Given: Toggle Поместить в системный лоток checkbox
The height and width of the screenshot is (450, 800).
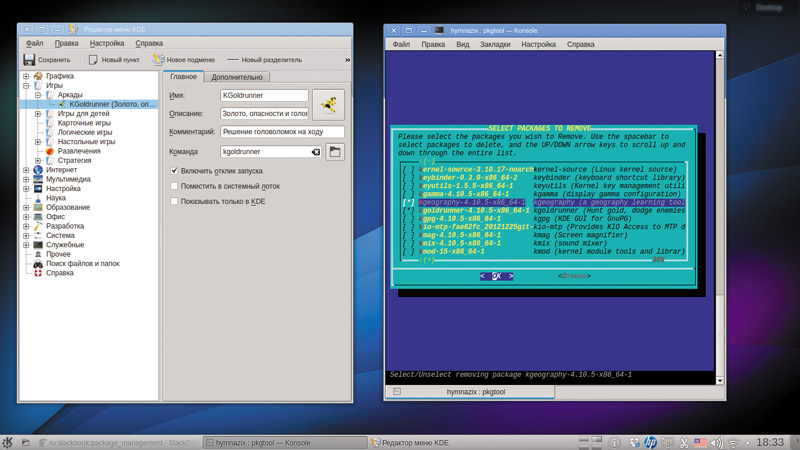Looking at the screenshot, I should pyautogui.click(x=174, y=186).
